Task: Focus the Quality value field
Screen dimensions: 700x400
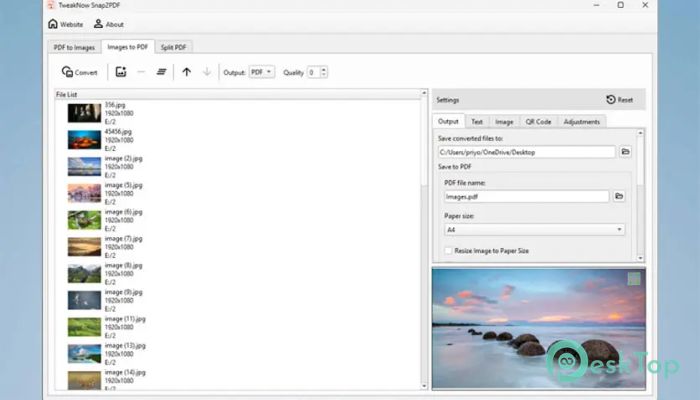Action: (x=313, y=72)
